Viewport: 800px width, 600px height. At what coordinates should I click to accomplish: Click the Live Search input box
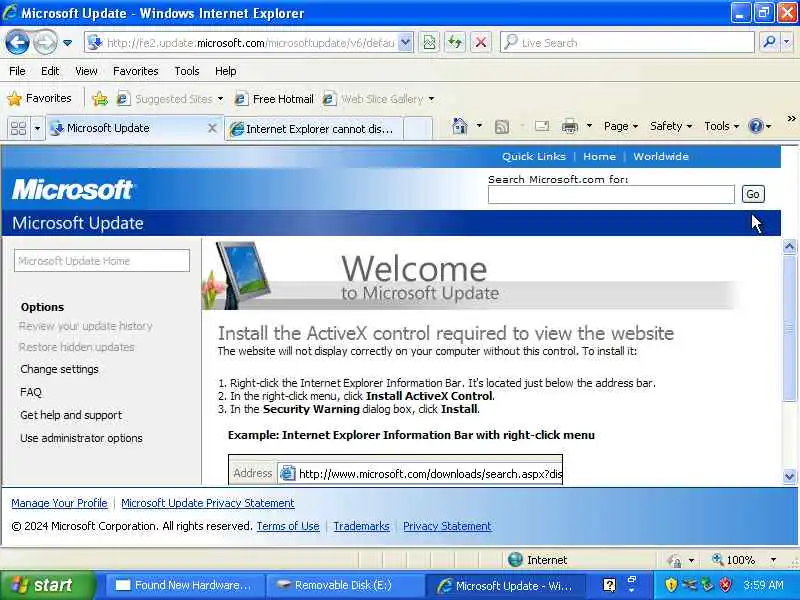pos(627,43)
